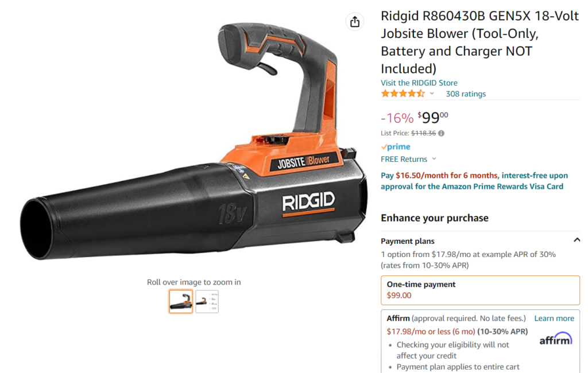
Task: Expand the FREE Returns dropdown arrow
Action: click(x=434, y=159)
